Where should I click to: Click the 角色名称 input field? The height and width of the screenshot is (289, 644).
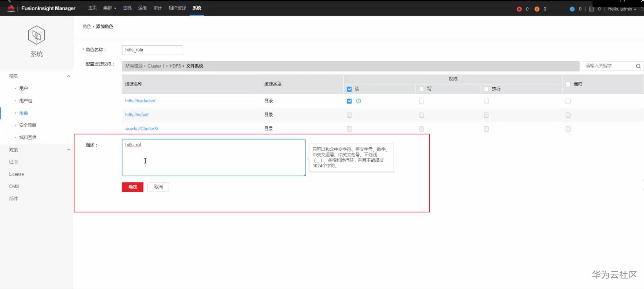click(x=152, y=50)
